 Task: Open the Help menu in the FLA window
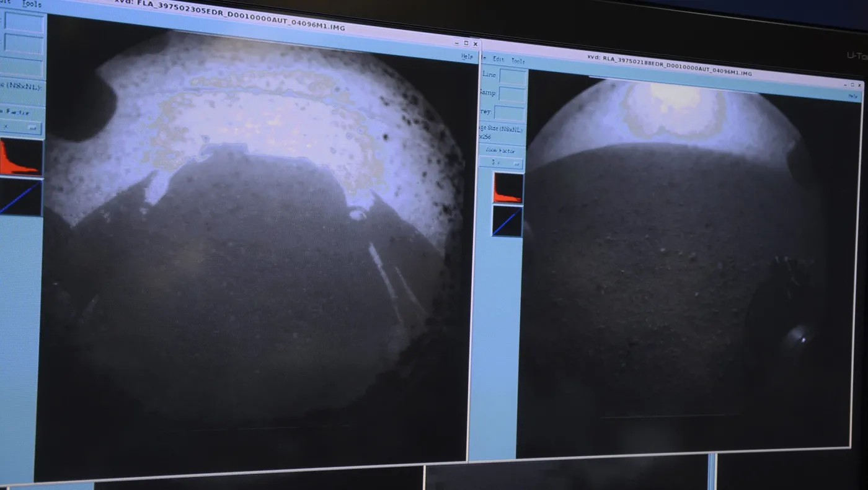pos(466,56)
